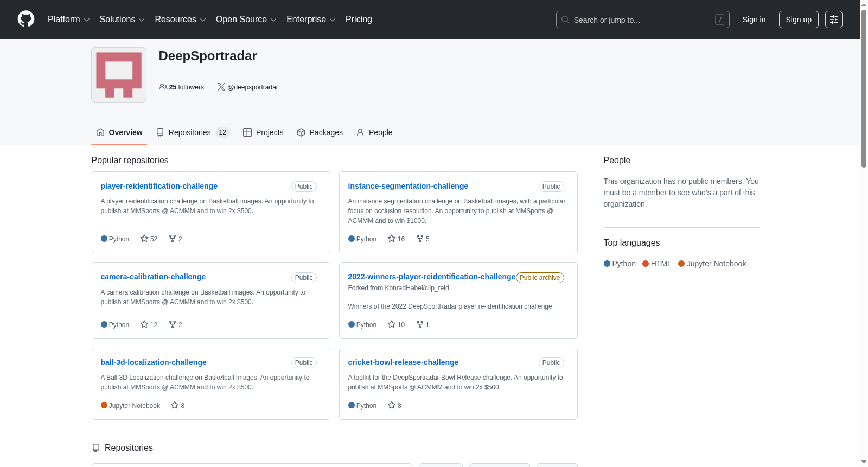Expand the Open Source dropdown
Image resolution: width=868 pixels, height=467 pixels.
pos(246,20)
